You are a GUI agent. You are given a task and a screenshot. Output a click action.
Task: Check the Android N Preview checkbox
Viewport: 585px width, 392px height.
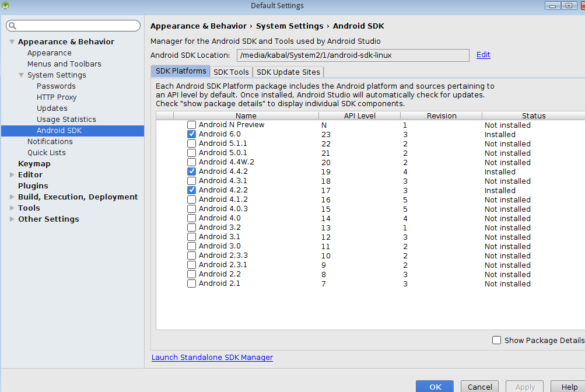tap(191, 125)
